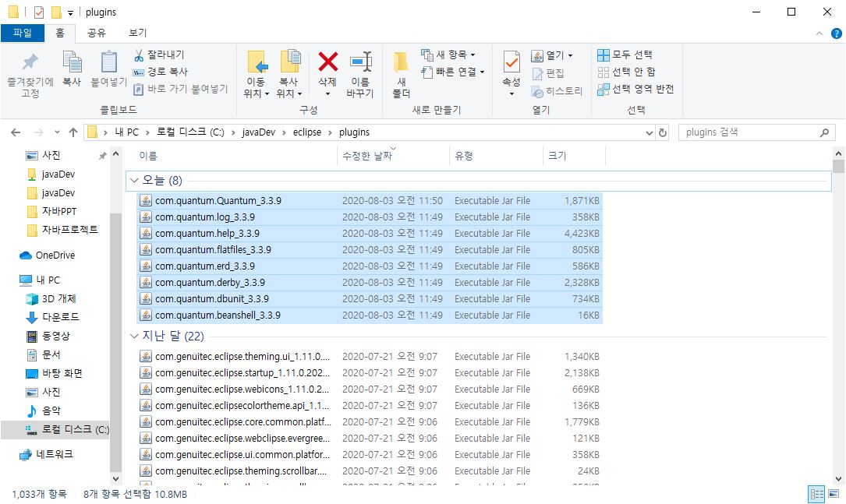Switch to the 홈 home tab
This screenshot has width=846, height=504.
60,33
